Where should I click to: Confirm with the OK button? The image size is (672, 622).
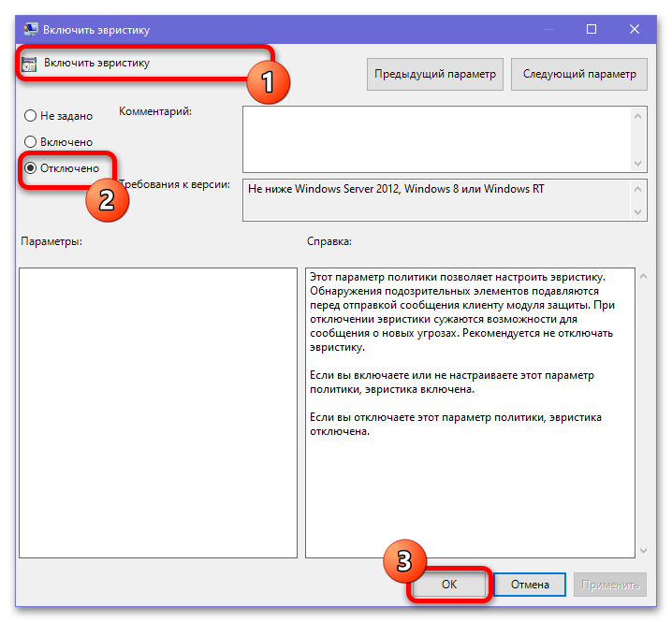click(x=449, y=585)
